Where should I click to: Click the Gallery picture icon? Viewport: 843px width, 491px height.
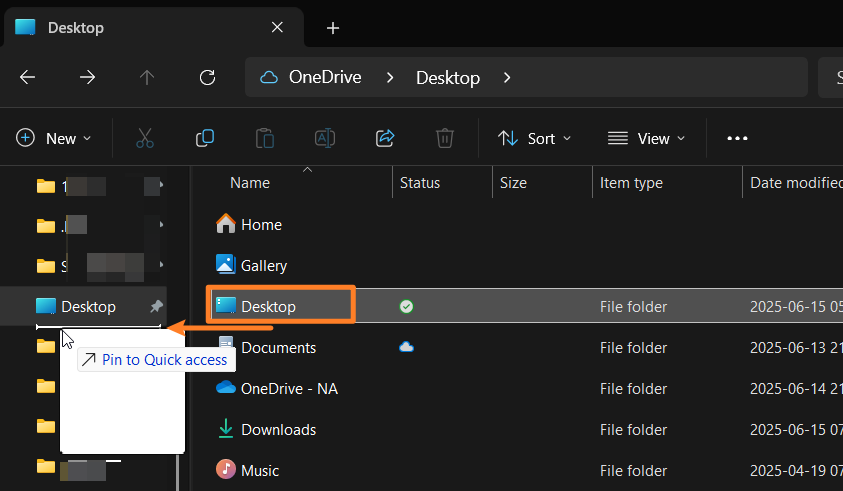(226, 264)
